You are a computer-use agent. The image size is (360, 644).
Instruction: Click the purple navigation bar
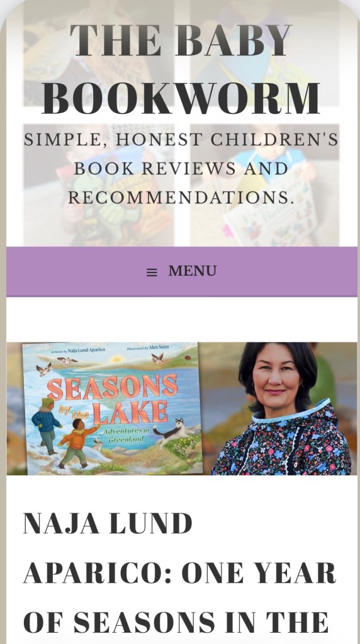(x=182, y=271)
